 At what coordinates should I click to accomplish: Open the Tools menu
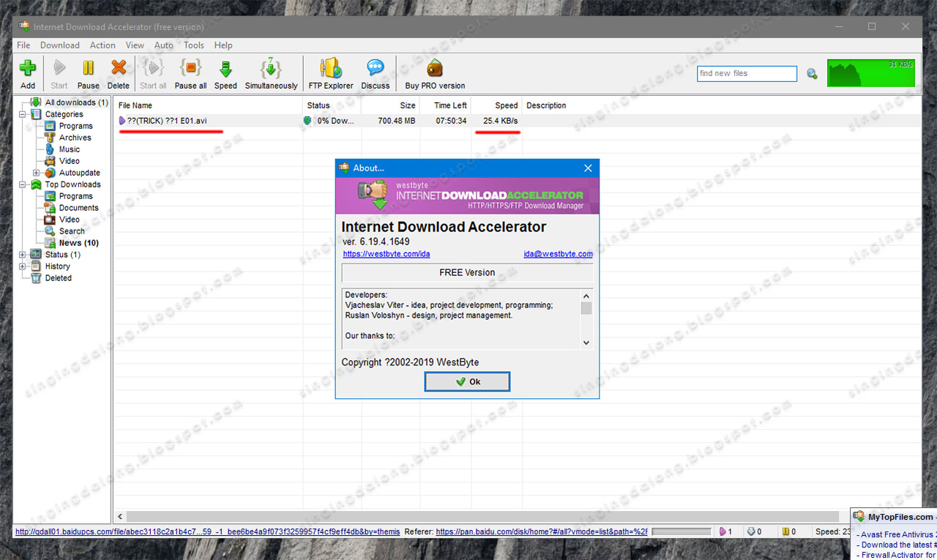pos(194,45)
